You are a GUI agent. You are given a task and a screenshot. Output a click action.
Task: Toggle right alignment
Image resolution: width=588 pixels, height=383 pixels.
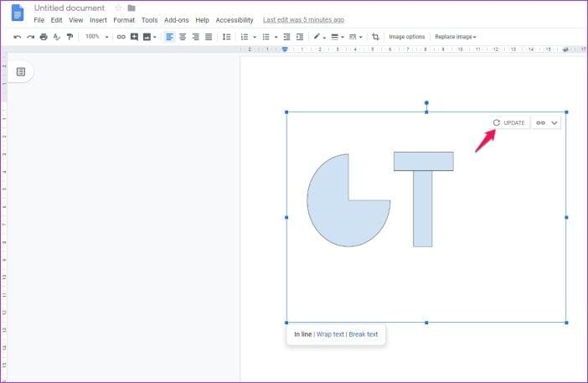click(x=196, y=37)
